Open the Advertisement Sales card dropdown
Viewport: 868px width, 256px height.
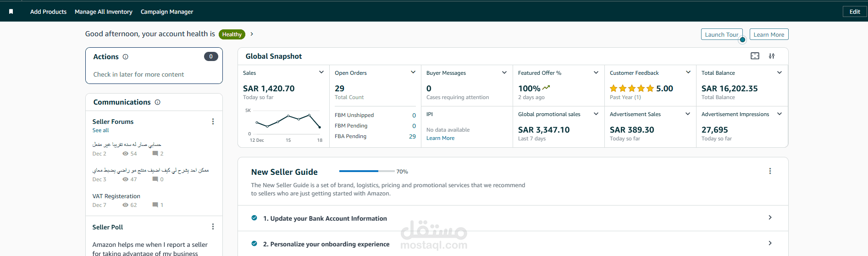688,114
